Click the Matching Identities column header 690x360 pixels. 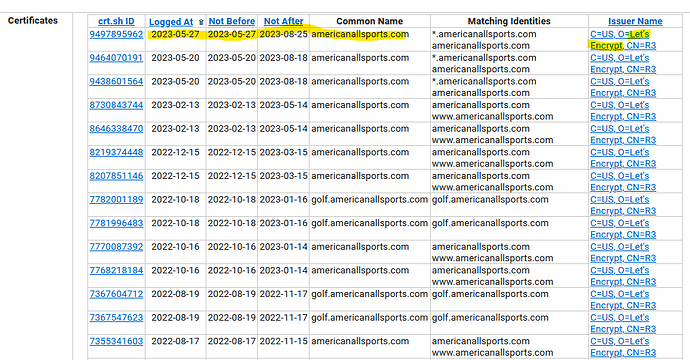tap(509, 21)
